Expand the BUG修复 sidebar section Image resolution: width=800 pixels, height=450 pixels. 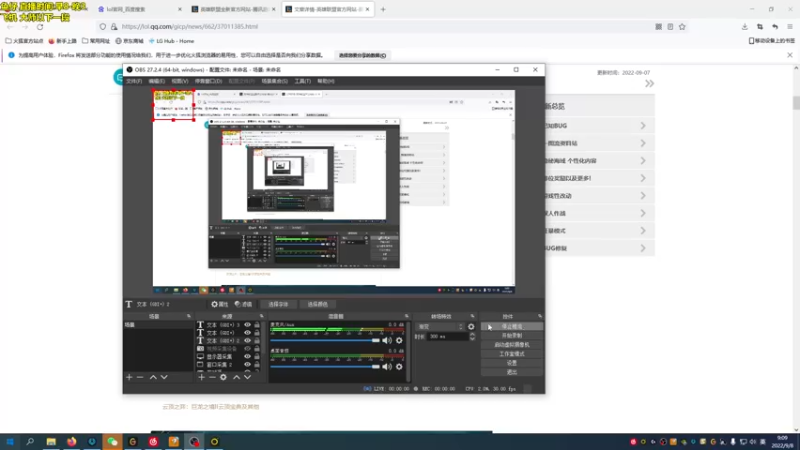[643, 248]
